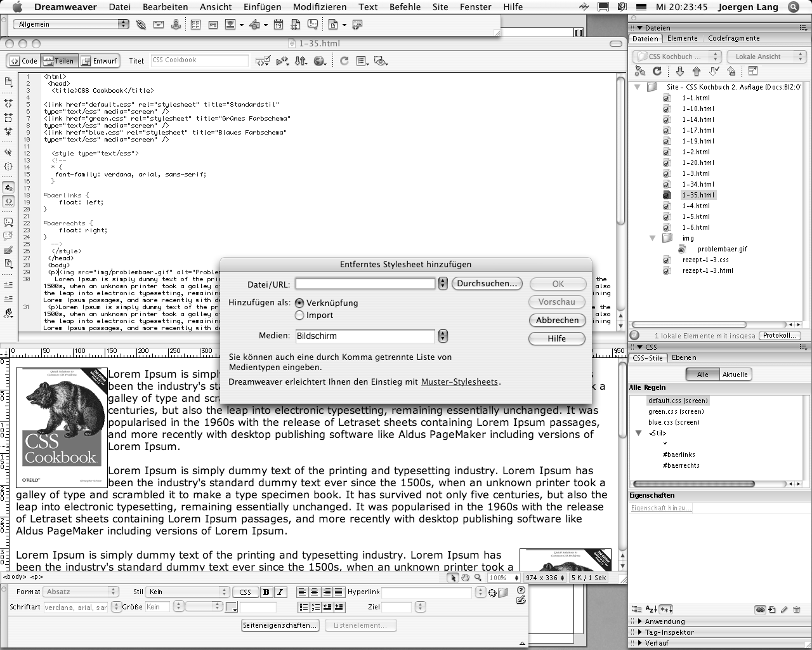The width and height of the screenshot is (812, 650).
Task: Click into the Datei/URL text field
Action: pyautogui.click(x=365, y=284)
